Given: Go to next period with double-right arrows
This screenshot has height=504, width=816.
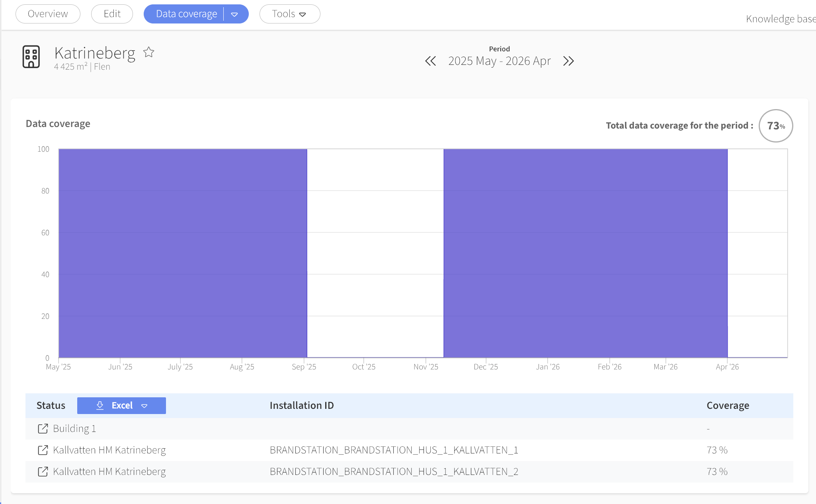Looking at the screenshot, I should coord(568,61).
